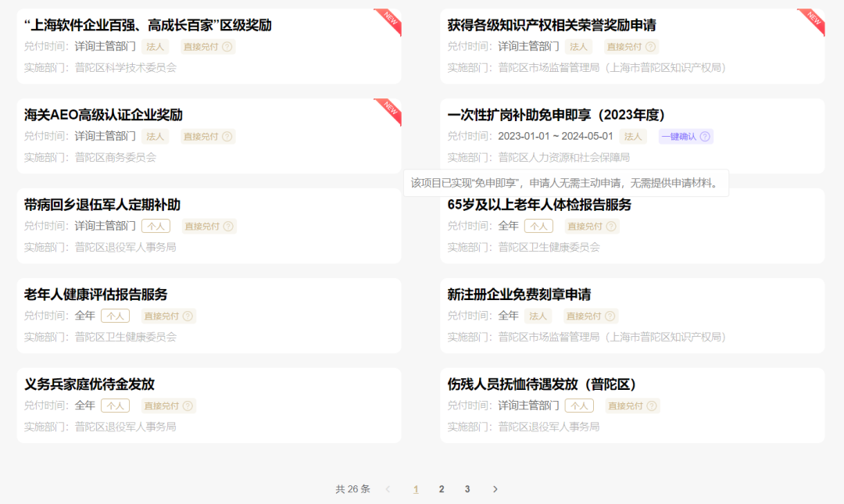Open 一次性扩岗补助免申即享（2023年度）item
Viewport: 844px width, 504px height.
556,115
